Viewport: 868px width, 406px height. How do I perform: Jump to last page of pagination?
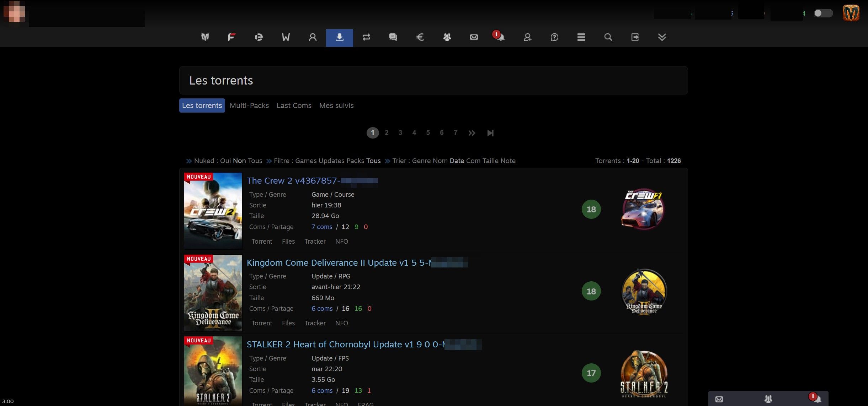coord(490,133)
